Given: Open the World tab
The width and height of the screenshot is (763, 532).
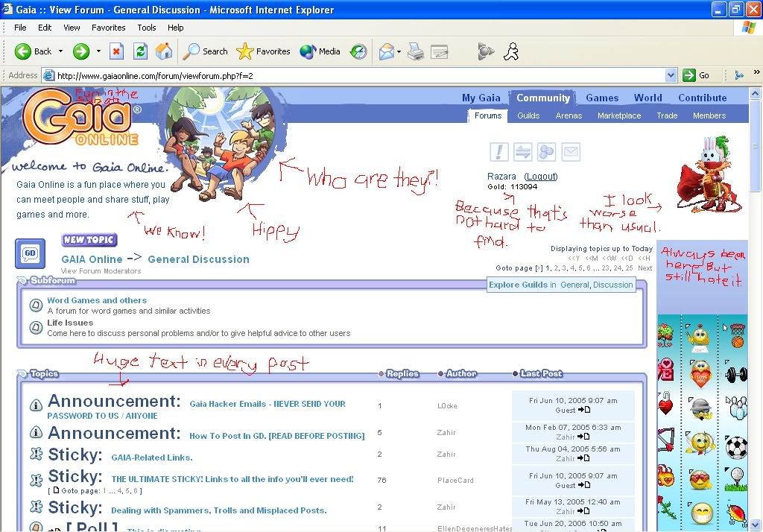Looking at the screenshot, I should 648,98.
